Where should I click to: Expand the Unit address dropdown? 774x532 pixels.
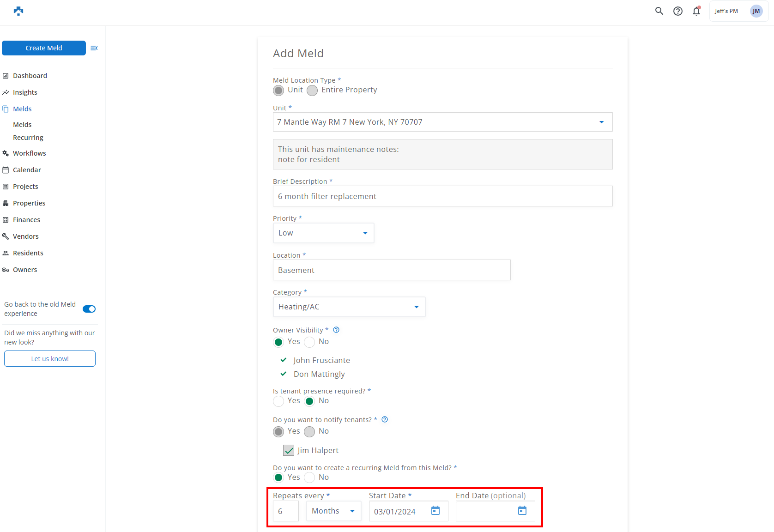601,122
